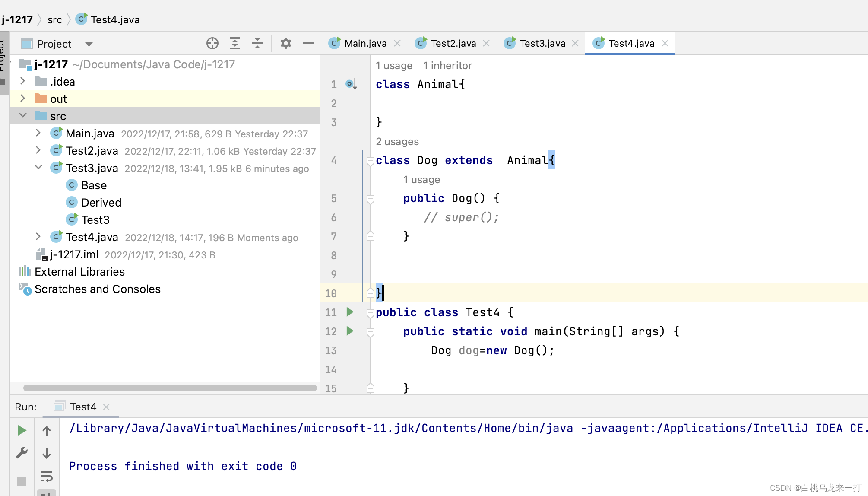The image size is (868, 496).
Task: Switch to the Test2.java editor tab
Action: point(453,43)
